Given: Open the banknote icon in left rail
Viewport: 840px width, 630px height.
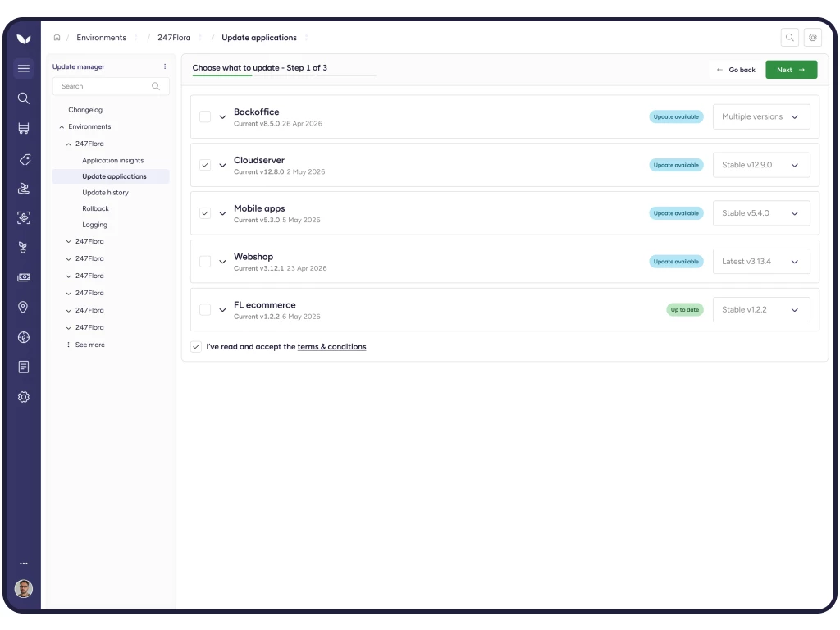Looking at the screenshot, I should [24, 277].
